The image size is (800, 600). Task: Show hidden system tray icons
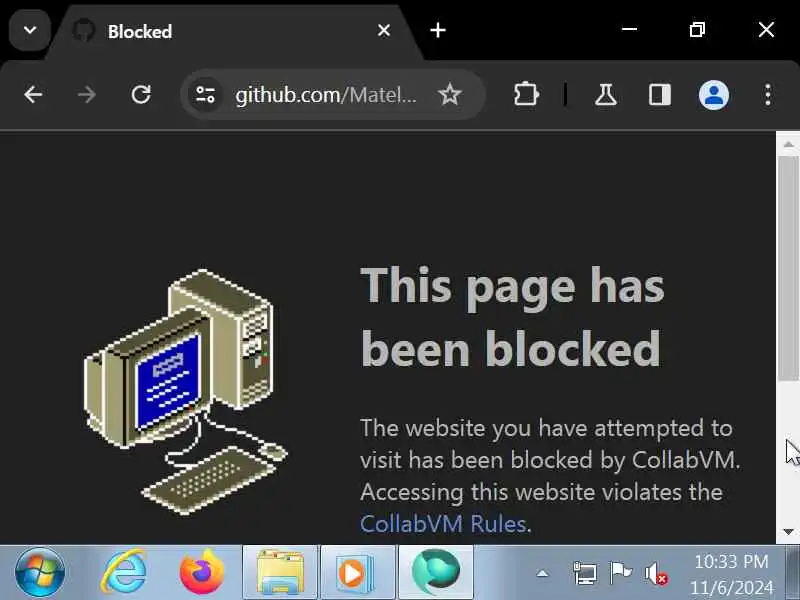pos(542,574)
